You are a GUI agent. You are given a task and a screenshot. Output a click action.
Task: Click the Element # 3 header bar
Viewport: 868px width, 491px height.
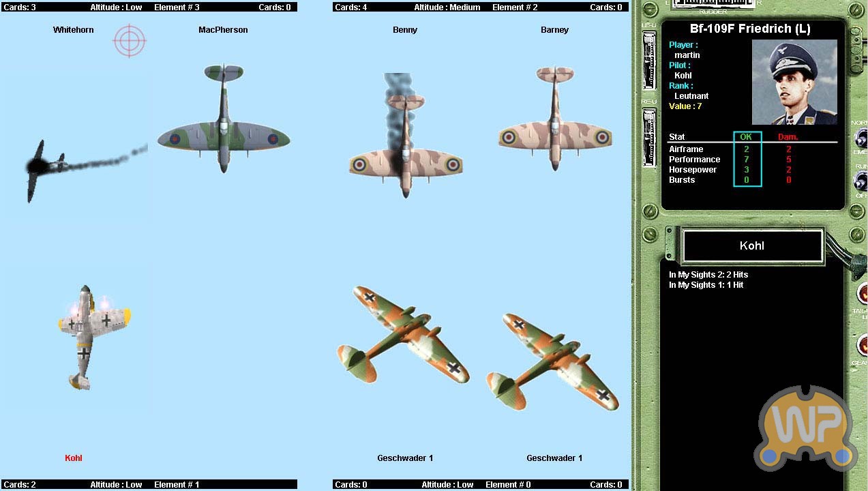click(149, 8)
